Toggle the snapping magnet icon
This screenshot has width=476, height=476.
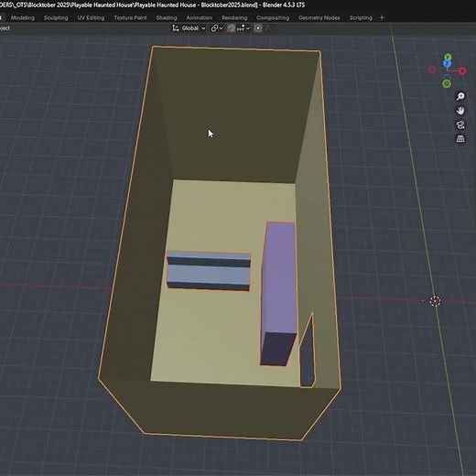point(232,28)
